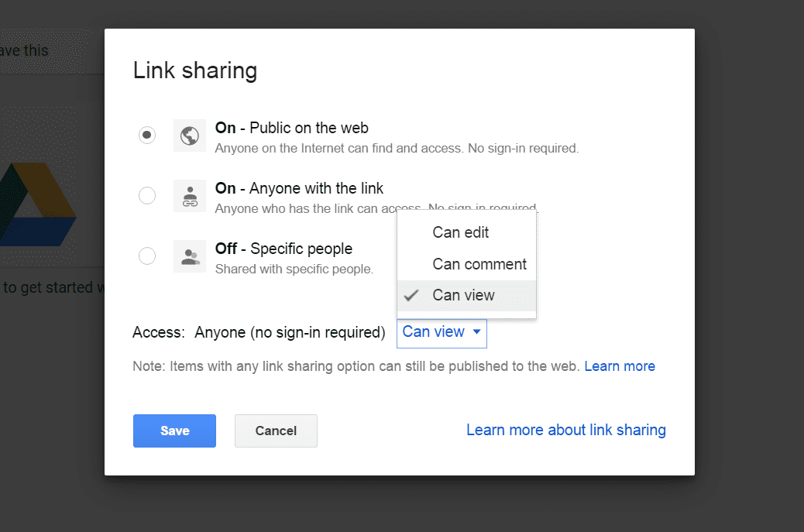Click the highlighted Can view menu row
Viewport: 804px width, 532px height.
tap(463, 295)
